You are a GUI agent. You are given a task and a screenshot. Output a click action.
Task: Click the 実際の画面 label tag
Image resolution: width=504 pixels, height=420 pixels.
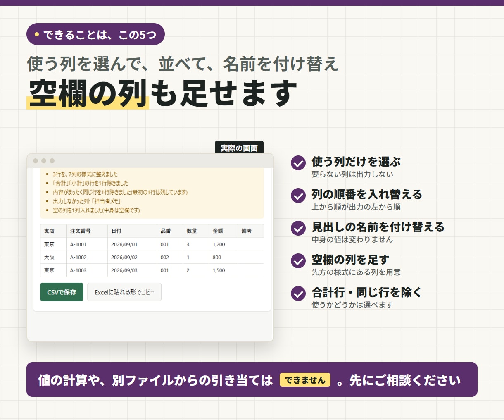pos(239,148)
